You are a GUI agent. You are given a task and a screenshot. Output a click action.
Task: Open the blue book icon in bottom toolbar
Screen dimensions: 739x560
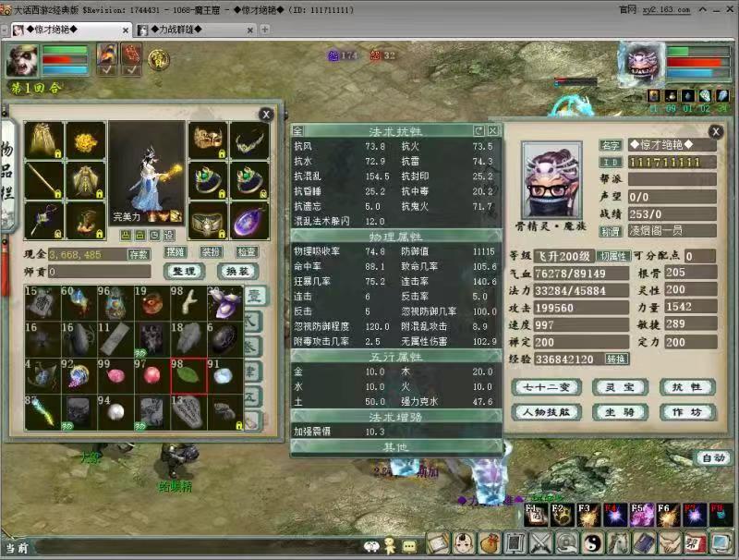point(644,543)
